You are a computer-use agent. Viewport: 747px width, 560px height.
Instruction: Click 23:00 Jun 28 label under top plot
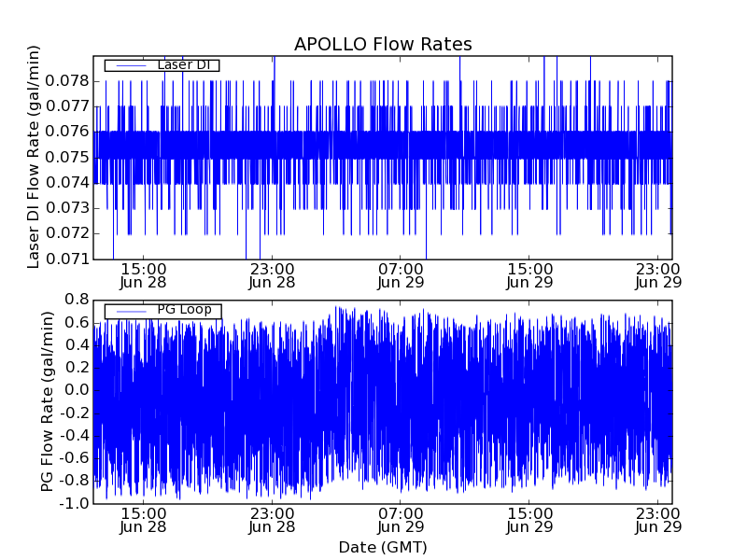pyautogui.click(x=272, y=275)
